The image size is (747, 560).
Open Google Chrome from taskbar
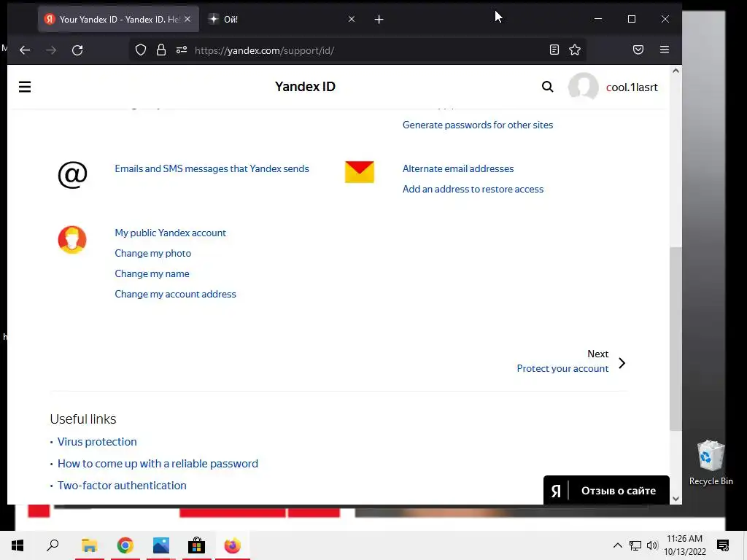tap(125, 545)
